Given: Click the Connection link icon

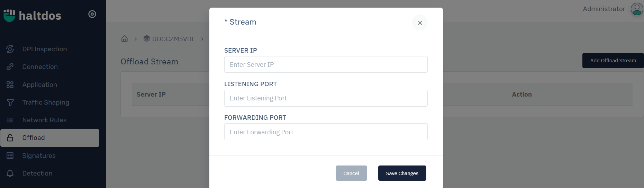Looking at the screenshot, I should point(10,67).
